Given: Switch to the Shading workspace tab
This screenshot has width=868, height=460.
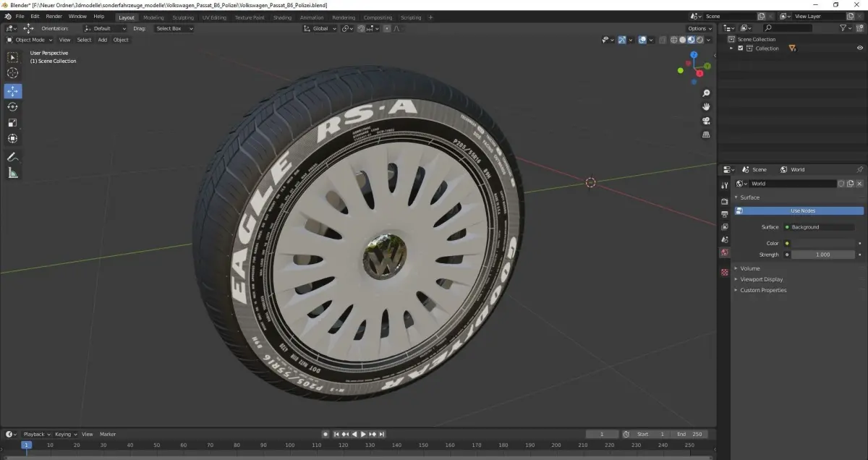Looking at the screenshot, I should (282, 17).
